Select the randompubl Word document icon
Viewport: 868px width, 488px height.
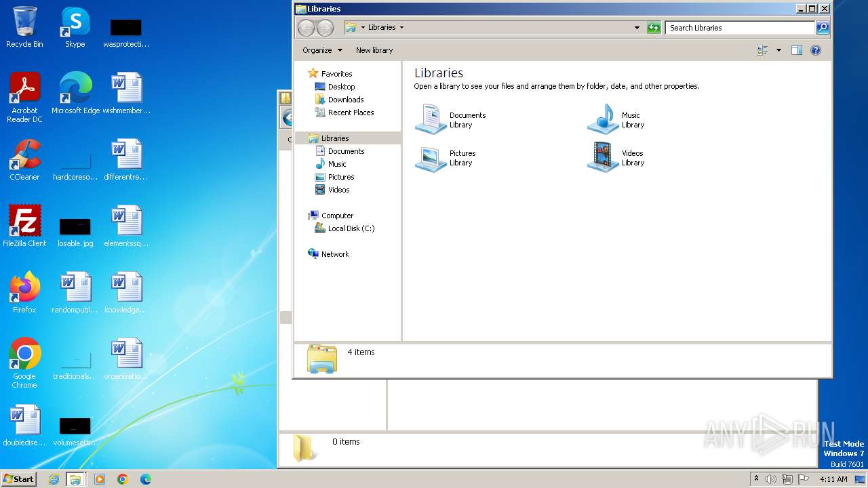click(75, 293)
